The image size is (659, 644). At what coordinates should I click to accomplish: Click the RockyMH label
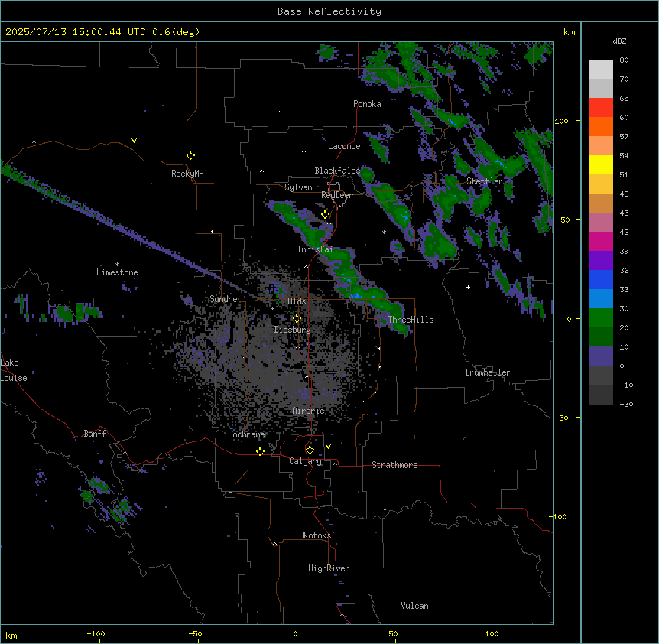point(187,174)
